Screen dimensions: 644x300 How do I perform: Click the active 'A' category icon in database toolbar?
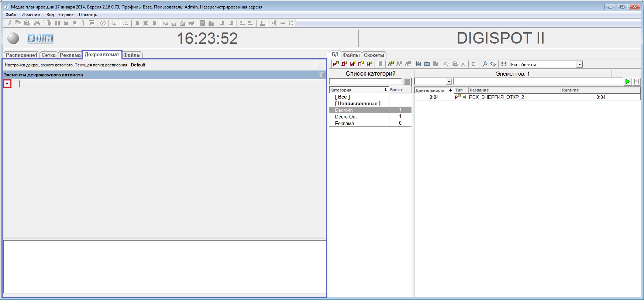tap(391, 64)
